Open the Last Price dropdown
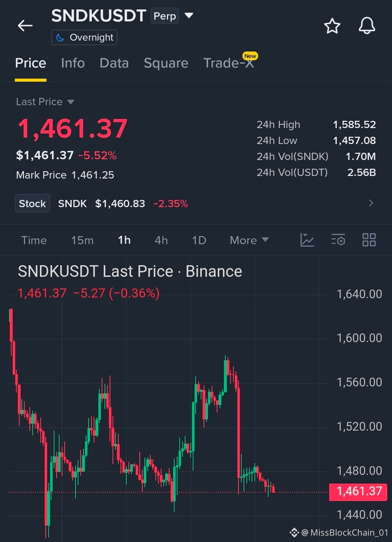 [x=45, y=102]
